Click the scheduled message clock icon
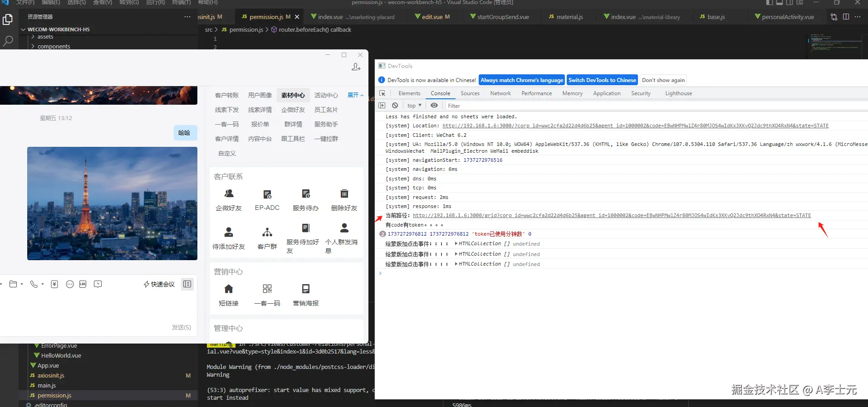This screenshot has width=868, height=407. pyautogui.click(x=98, y=284)
